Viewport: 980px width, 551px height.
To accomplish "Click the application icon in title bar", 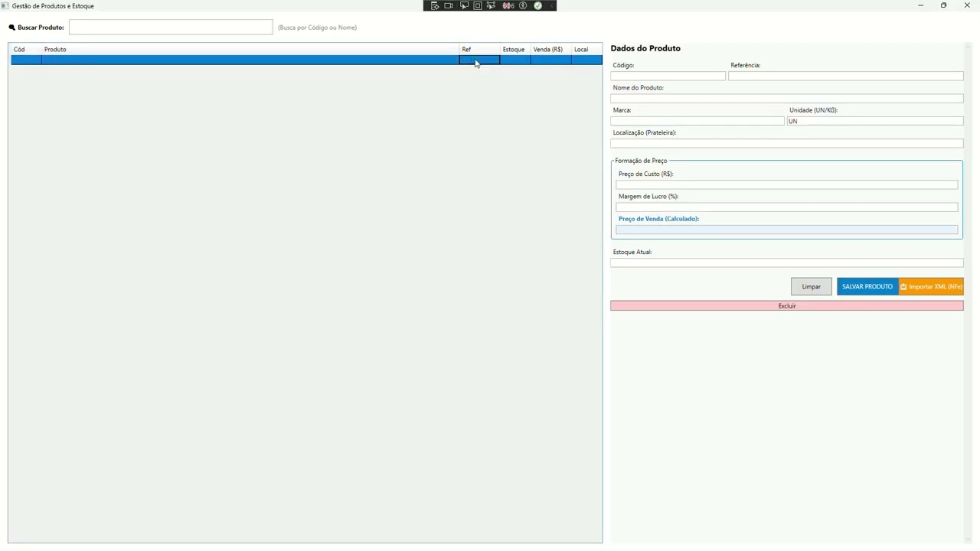I will pos(5,5).
